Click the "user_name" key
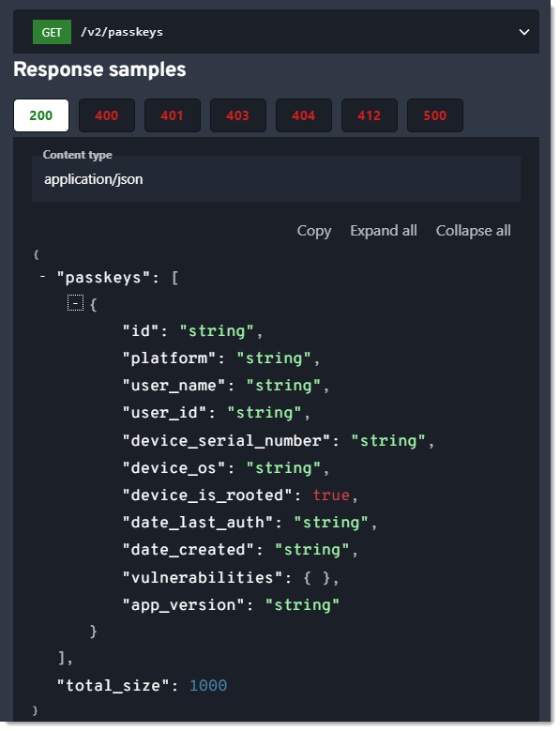Screen dimensions: 560x731 [x=174, y=386]
